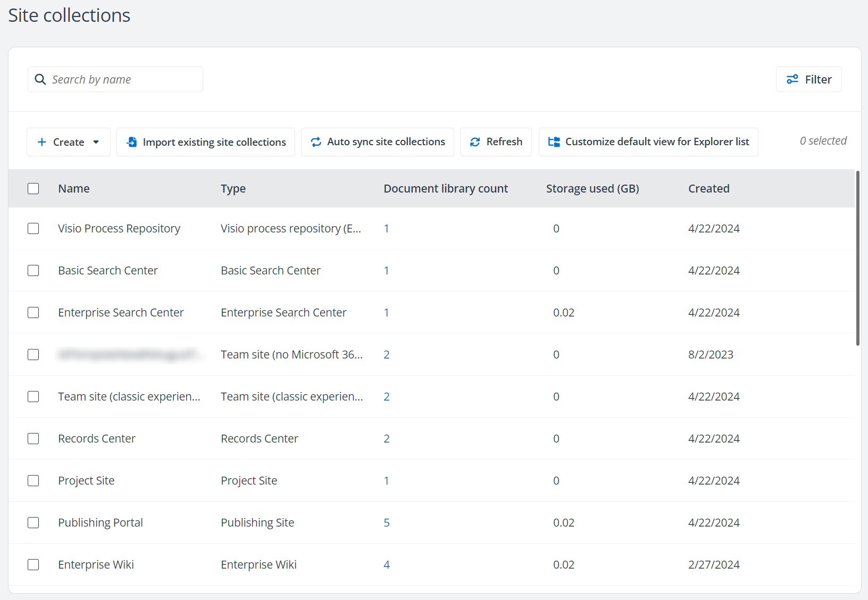Click the Auto sync circular arrows icon
868x600 pixels.
coord(315,141)
